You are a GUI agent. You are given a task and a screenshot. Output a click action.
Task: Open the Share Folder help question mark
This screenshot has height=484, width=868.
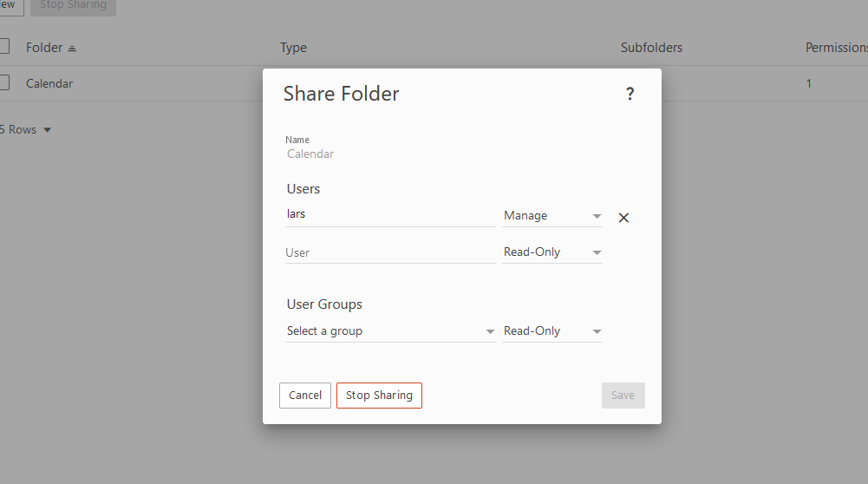[x=630, y=95]
